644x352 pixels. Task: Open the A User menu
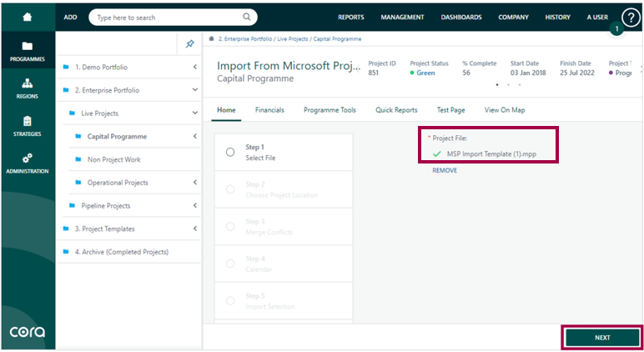click(x=597, y=18)
